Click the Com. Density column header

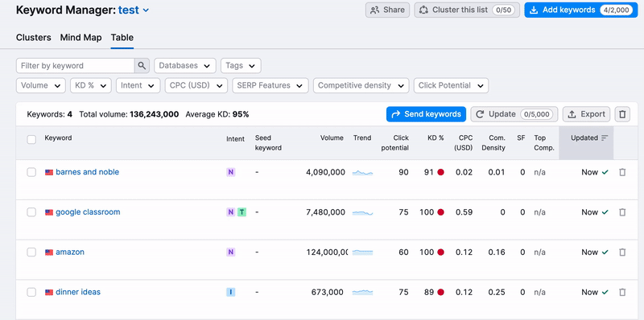click(x=493, y=143)
